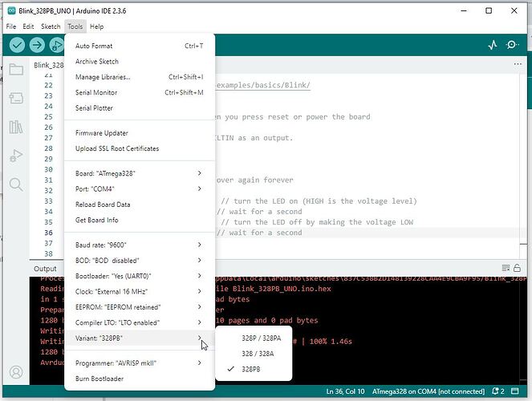This screenshot has width=532, height=401.
Task: Expand the Clock "External 16 MHz" submenu
Action: pos(140,291)
